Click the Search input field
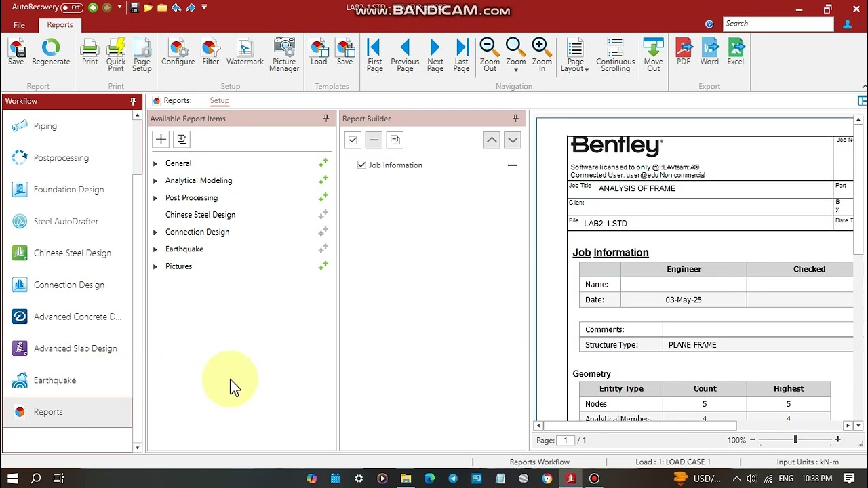The width and height of the screenshot is (868, 488). coord(778,24)
